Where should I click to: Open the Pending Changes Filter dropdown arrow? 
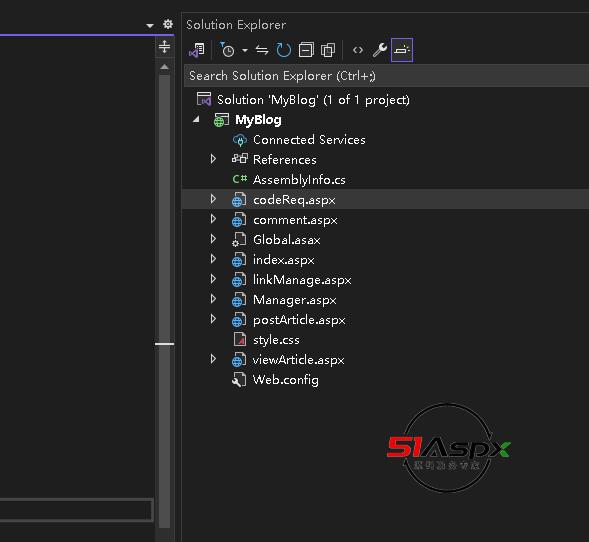click(245, 50)
